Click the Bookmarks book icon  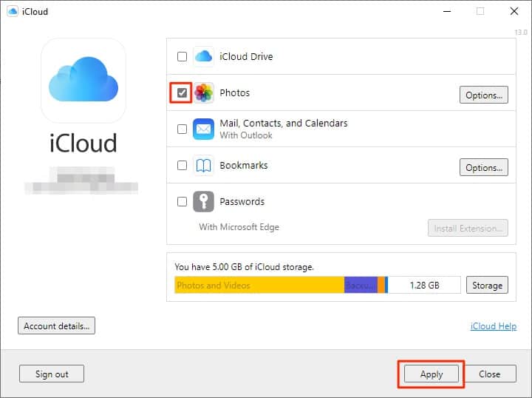[x=203, y=166]
